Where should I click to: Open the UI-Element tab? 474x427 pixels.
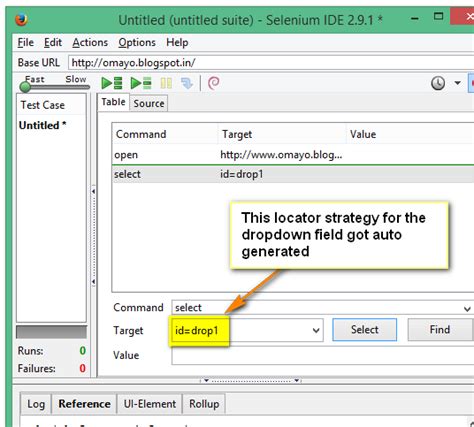click(x=150, y=404)
